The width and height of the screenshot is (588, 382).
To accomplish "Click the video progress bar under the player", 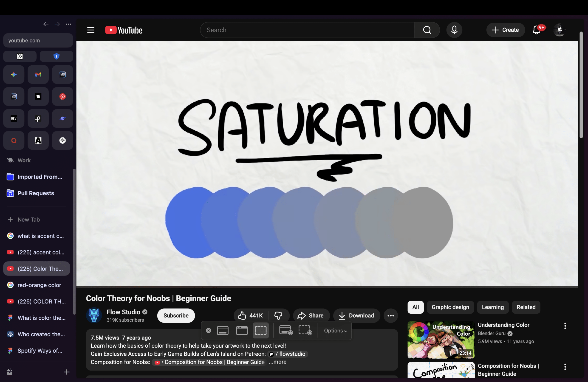I will (327, 287).
